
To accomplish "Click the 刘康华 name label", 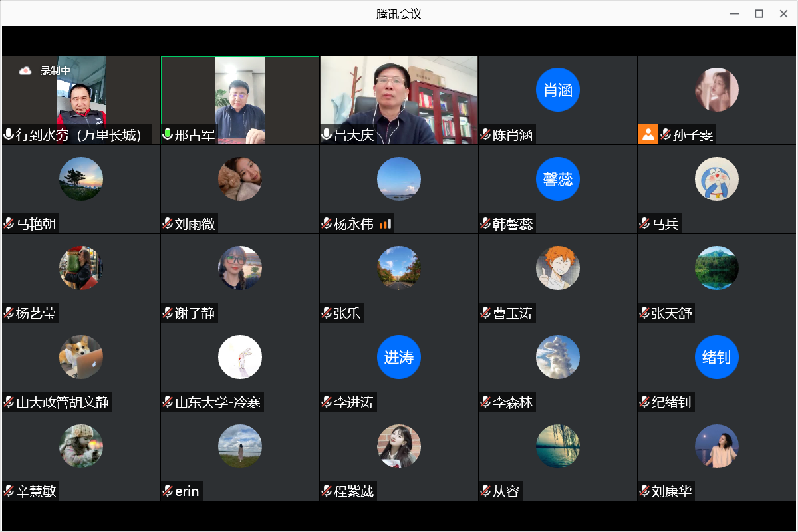I will (672, 491).
